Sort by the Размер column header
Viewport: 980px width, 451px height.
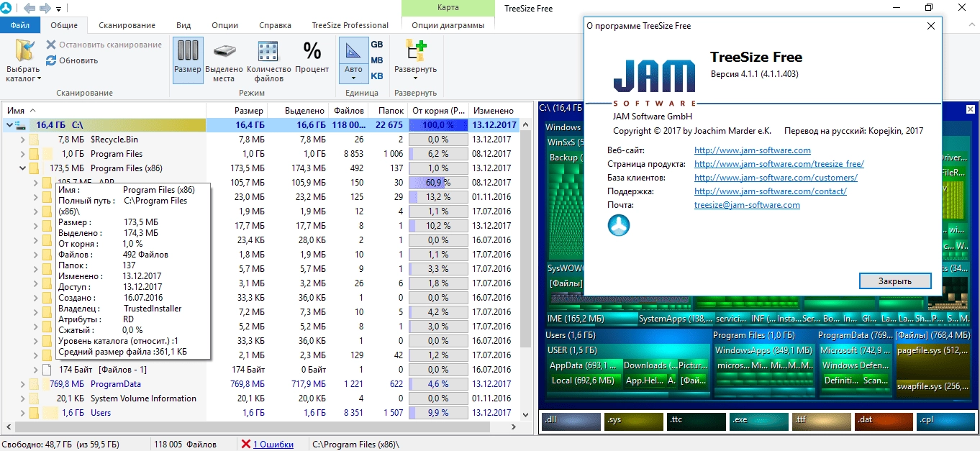(237, 111)
